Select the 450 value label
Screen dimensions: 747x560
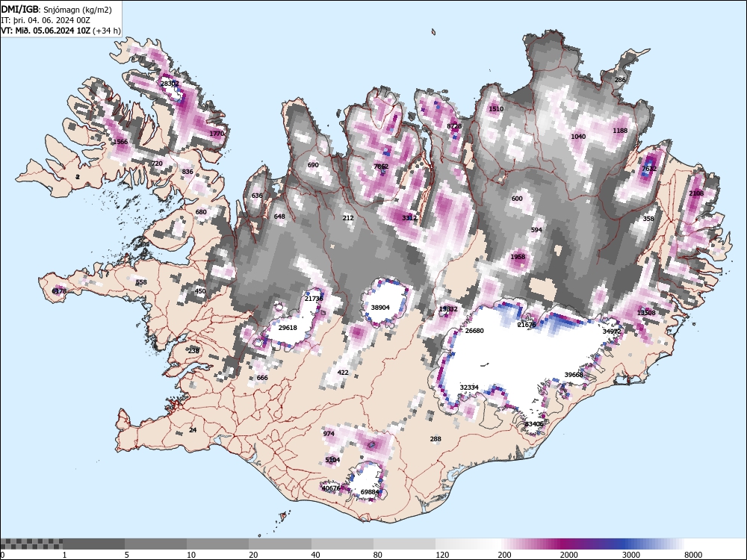pyautogui.click(x=200, y=291)
